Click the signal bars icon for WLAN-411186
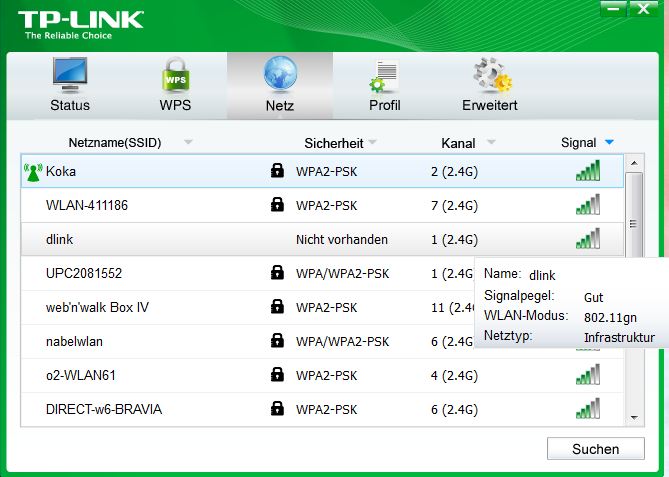669x477 pixels. (588, 204)
